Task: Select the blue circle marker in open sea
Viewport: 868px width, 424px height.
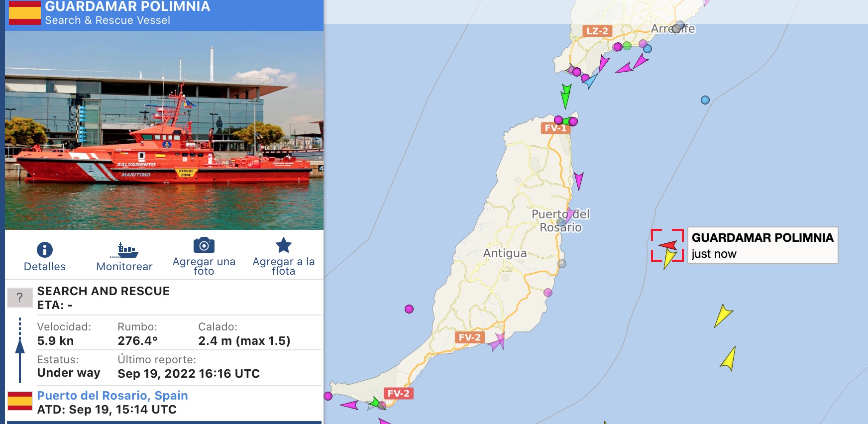Action: click(x=705, y=100)
